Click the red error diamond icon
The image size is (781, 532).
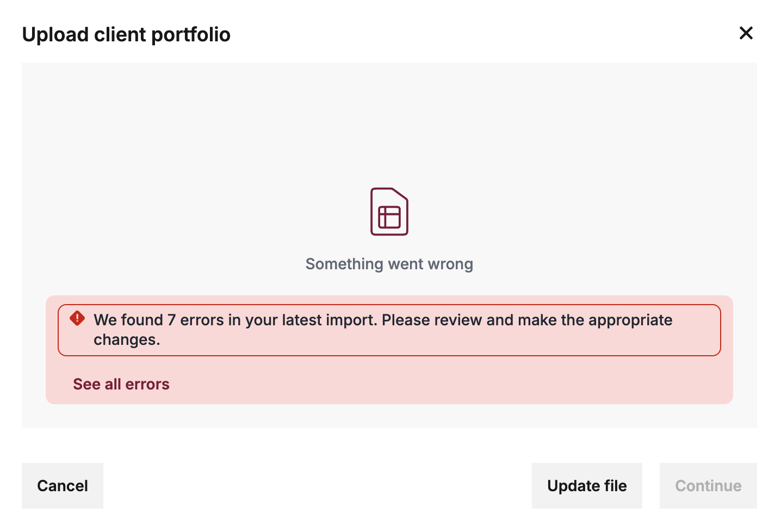point(77,318)
